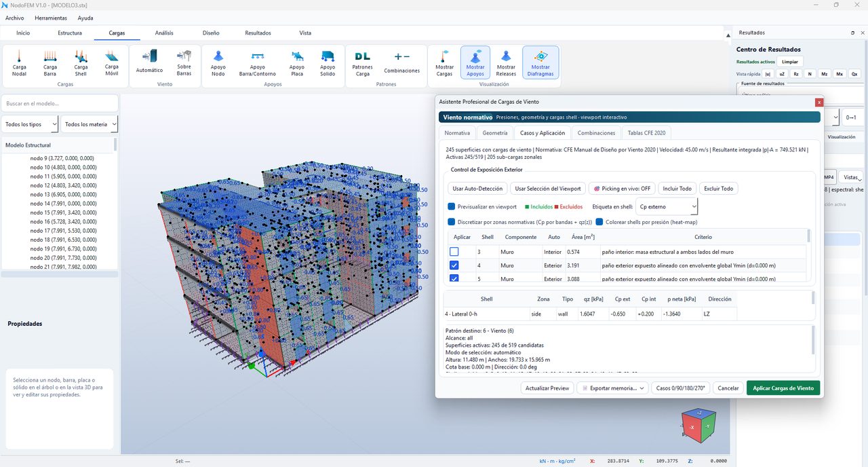Select the Carga Barra tool
Image resolution: width=868 pixels, height=467 pixels.
coord(50,62)
